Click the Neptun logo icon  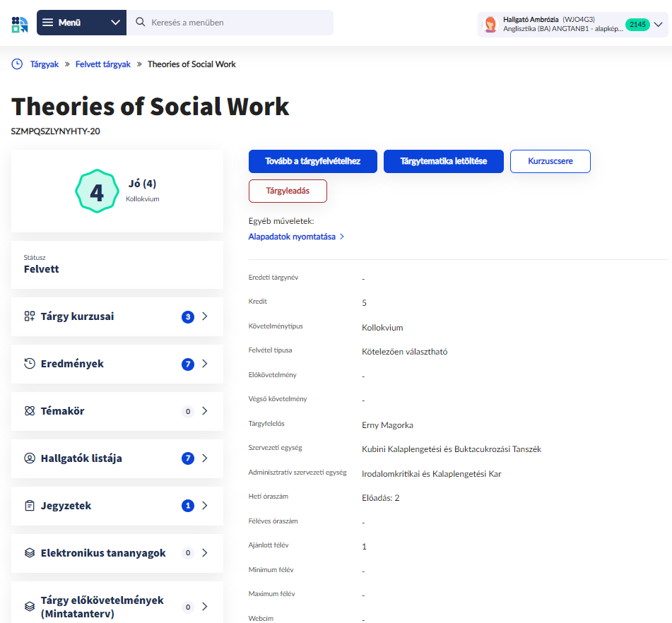20,23
